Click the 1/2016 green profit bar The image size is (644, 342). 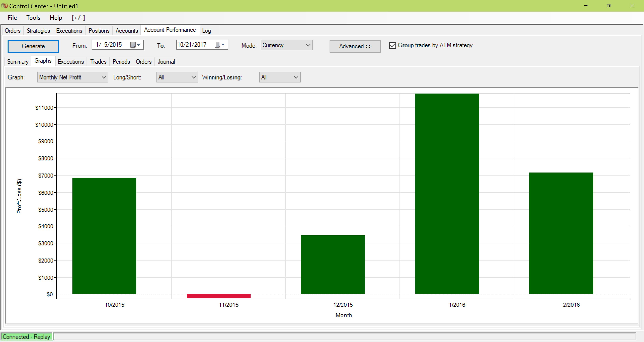click(x=447, y=193)
